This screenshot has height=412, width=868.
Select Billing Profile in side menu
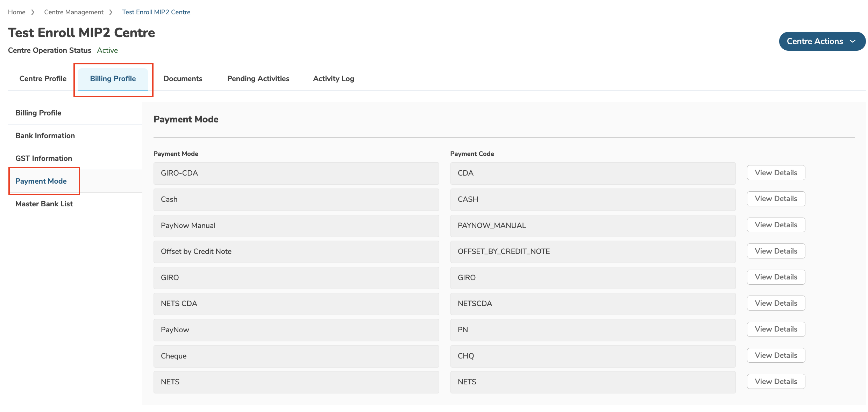[38, 113]
